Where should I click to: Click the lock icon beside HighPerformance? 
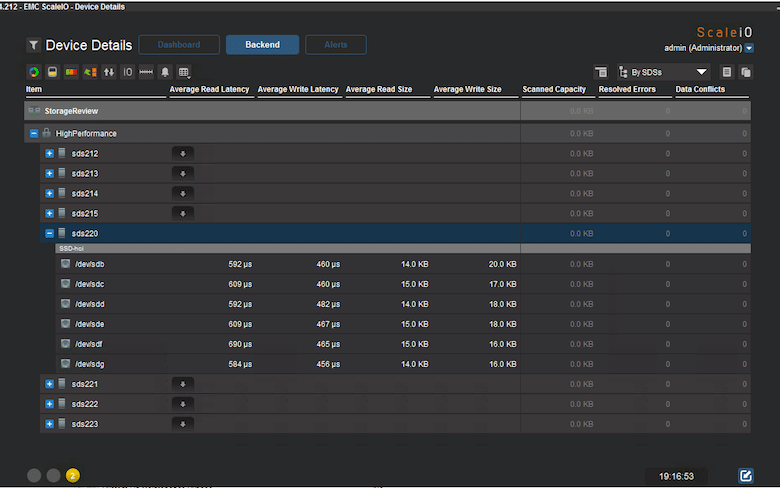click(x=46, y=133)
